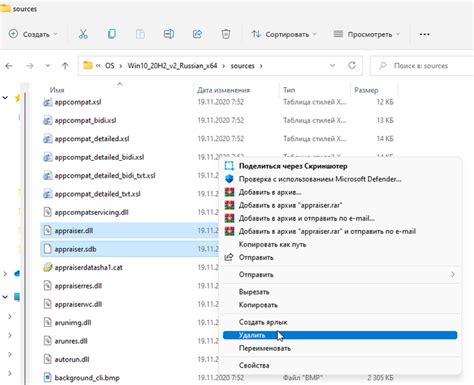Go up one folder level

coord(65,66)
